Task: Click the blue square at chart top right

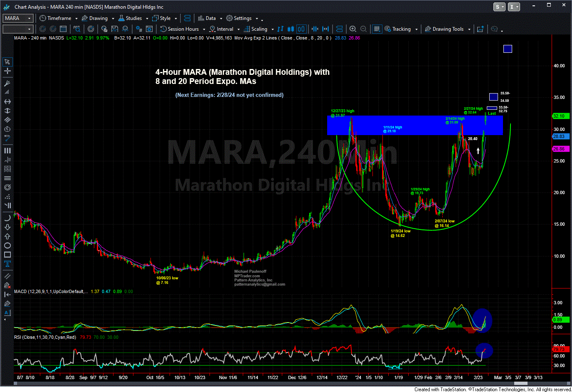Action: tap(508, 49)
